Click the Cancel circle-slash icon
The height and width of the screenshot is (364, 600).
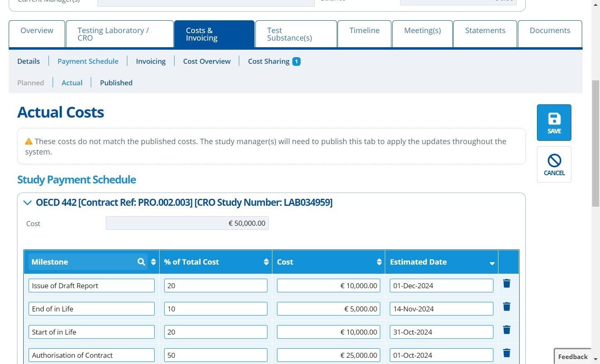click(x=554, y=161)
